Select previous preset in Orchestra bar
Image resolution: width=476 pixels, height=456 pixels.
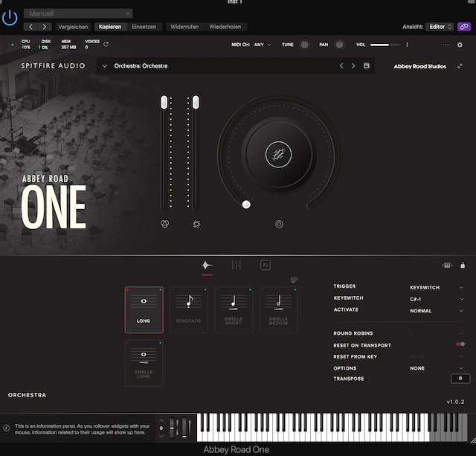point(341,66)
